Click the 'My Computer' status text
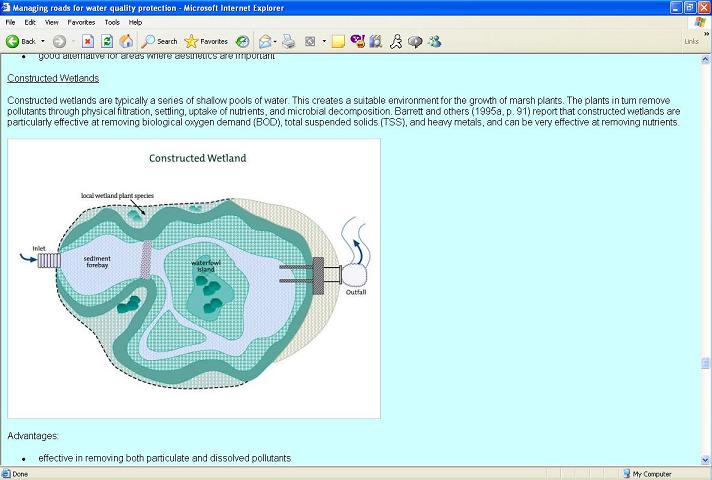 (x=652, y=474)
